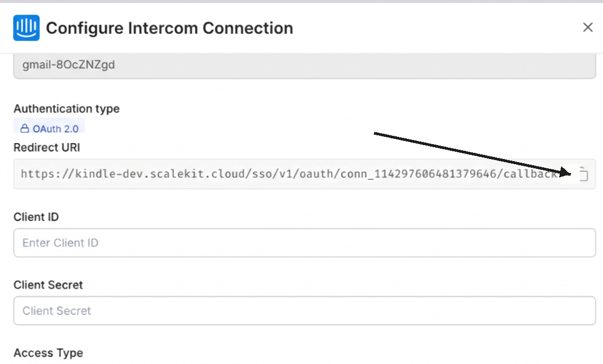Click inside the Redirect URI box
This screenshot has height=364, width=603.
[x=289, y=174]
